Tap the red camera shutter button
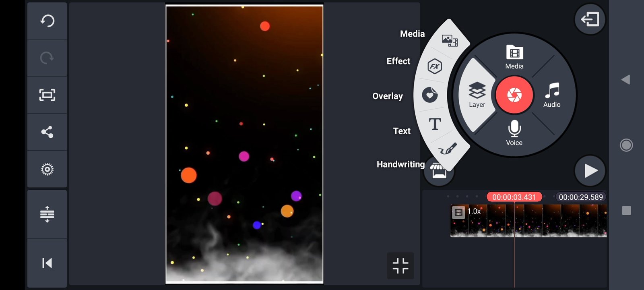This screenshot has height=290, width=644. [x=514, y=95]
